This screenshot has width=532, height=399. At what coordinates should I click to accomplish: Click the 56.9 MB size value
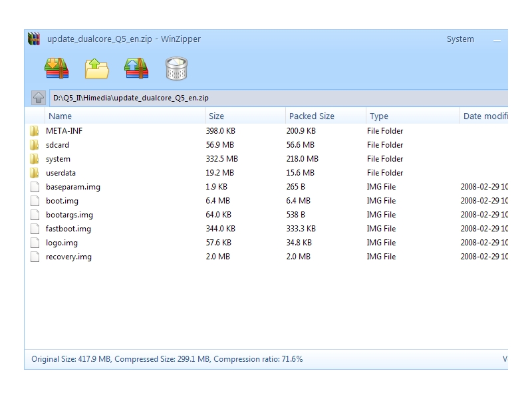[x=220, y=145]
